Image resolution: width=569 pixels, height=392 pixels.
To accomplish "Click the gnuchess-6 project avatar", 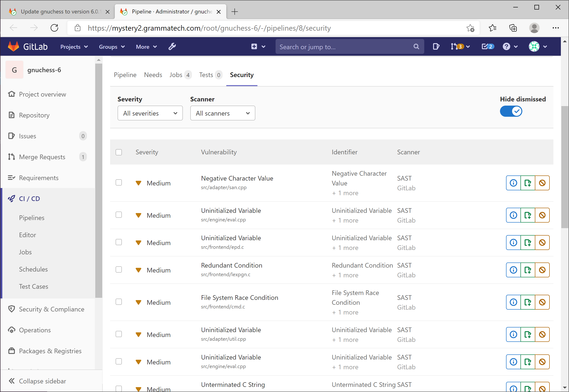I will pos(14,70).
